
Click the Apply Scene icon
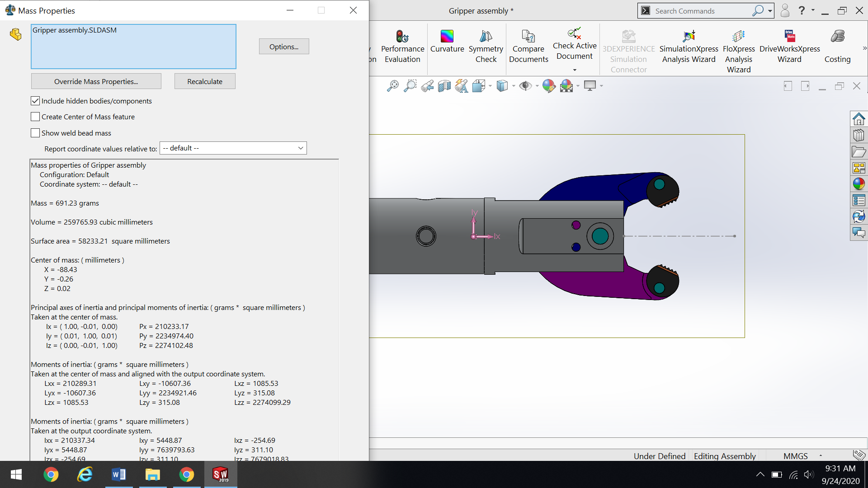566,86
